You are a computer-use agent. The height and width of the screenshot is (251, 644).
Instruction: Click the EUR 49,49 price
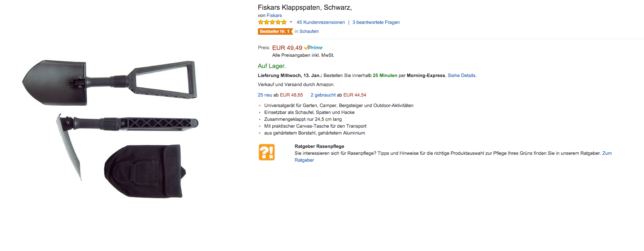(287, 48)
